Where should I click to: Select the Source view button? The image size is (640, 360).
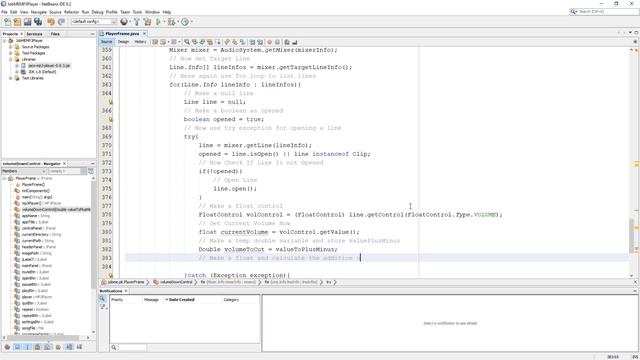106,42
